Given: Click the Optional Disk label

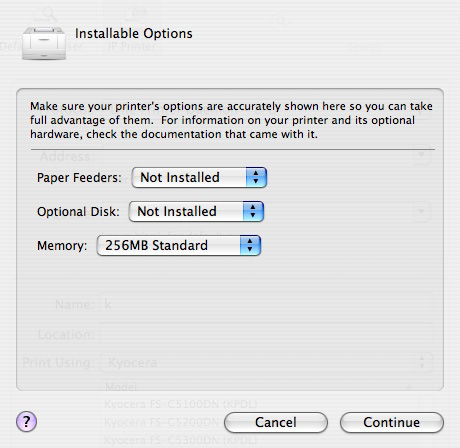Looking at the screenshot, I should coord(78,212).
